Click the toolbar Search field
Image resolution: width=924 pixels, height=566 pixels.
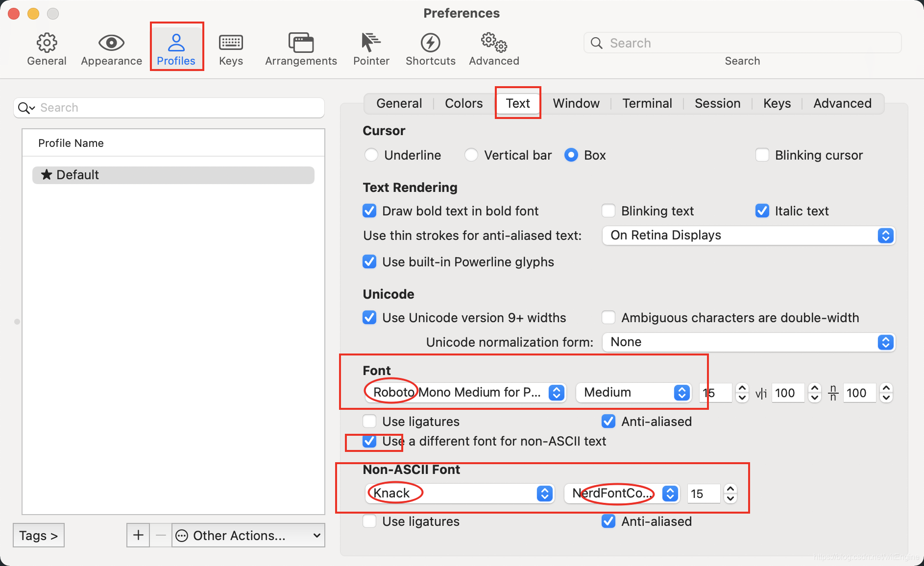click(743, 43)
